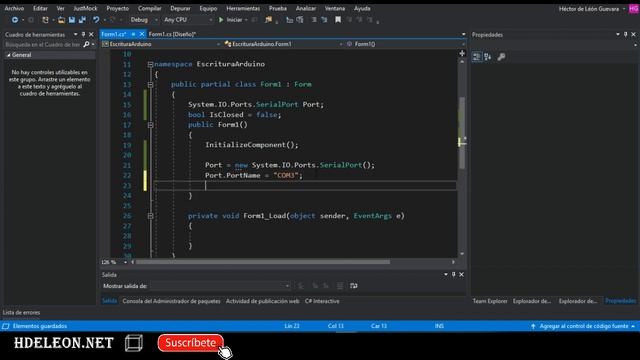Image resolution: width=640 pixels, height=360 pixels.
Task: Click clear all icon in Salida
Action: pos(340,286)
